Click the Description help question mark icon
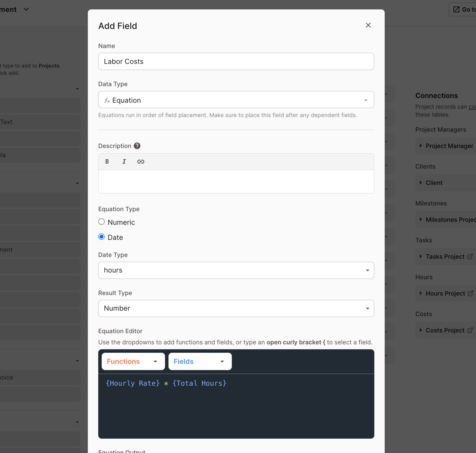This screenshot has width=476, height=453. (x=137, y=146)
